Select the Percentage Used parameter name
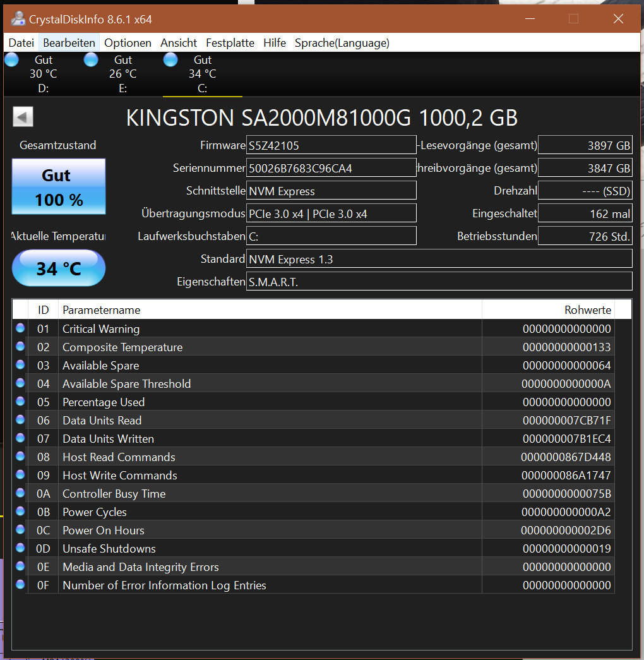Image resolution: width=644 pixels, height=660 pixels. (x=104, y=402)
